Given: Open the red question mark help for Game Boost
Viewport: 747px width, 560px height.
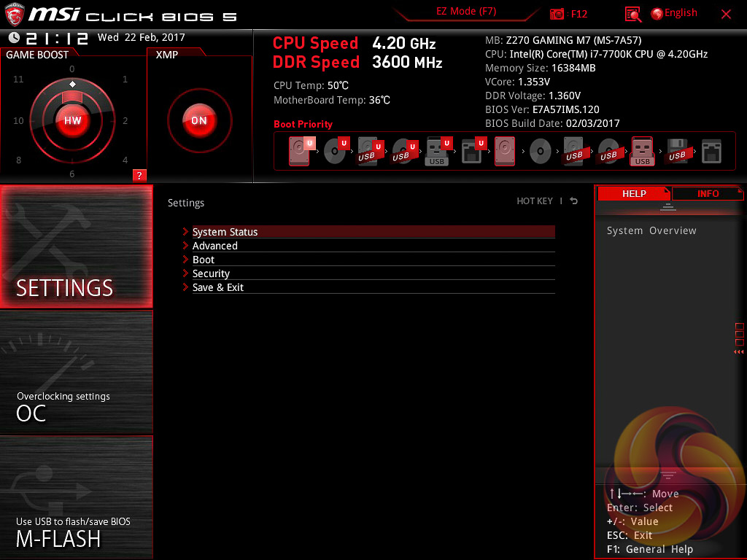Looking at the screenshot, I should tap(139, 175).
